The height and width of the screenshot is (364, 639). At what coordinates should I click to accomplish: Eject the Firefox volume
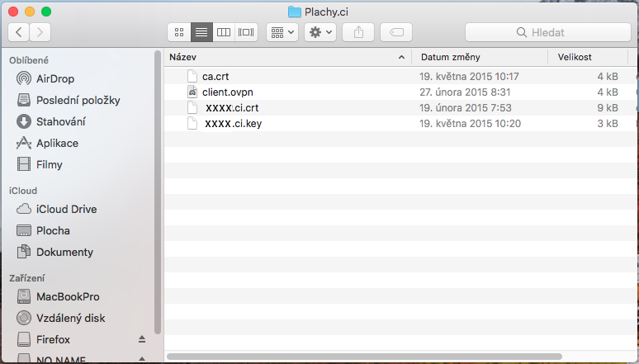(x=142, y=339)
